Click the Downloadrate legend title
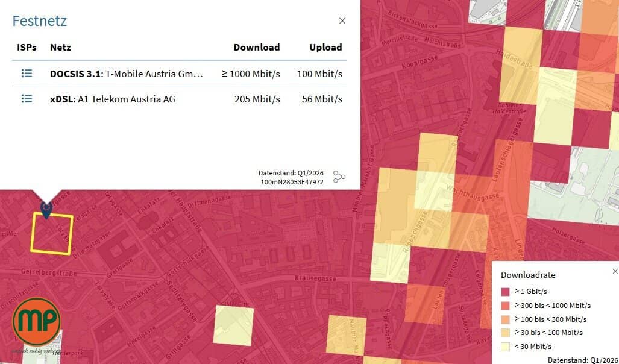 coord(528,275)
